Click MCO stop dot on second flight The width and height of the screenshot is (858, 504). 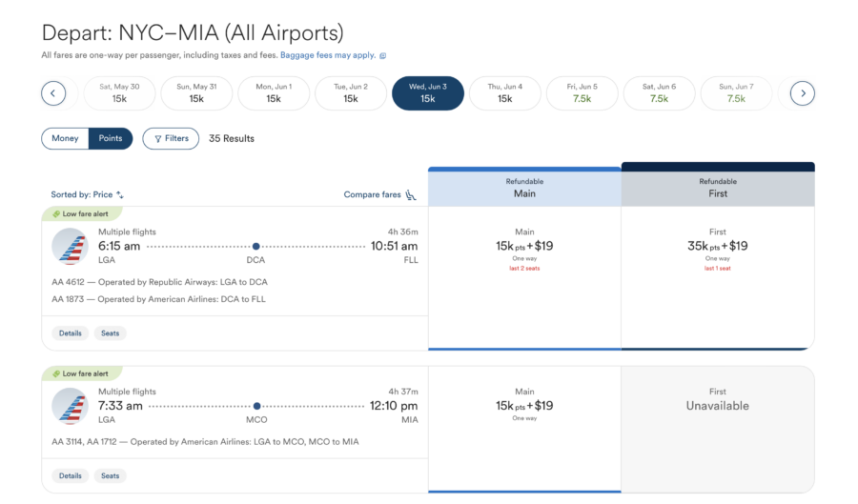click(256, 406)
